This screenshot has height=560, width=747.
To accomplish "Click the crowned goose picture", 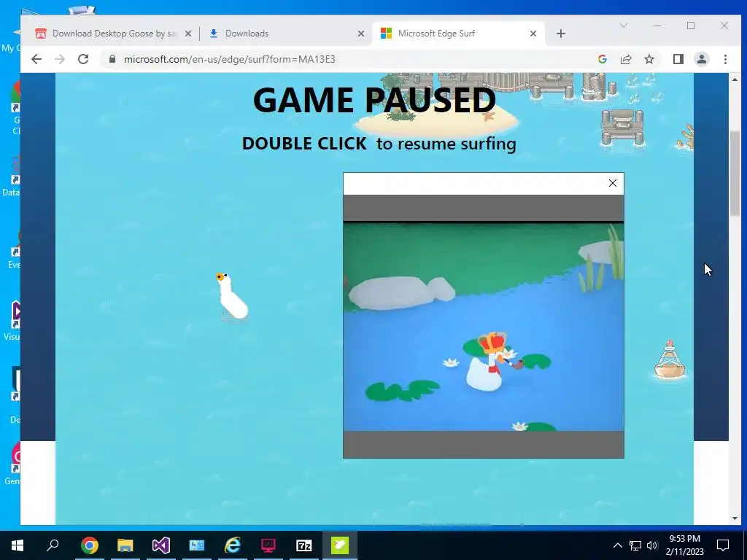I will tap(483, 327).
